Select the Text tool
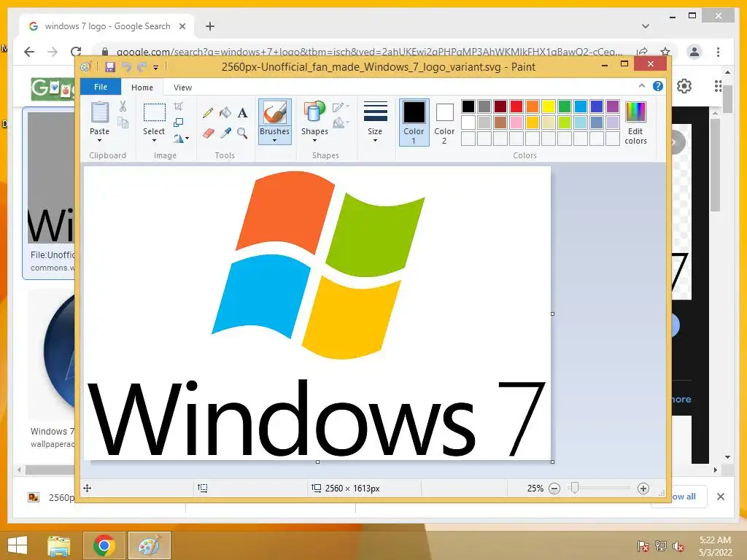Screen dimensions: 747x560 click(242, 113)
